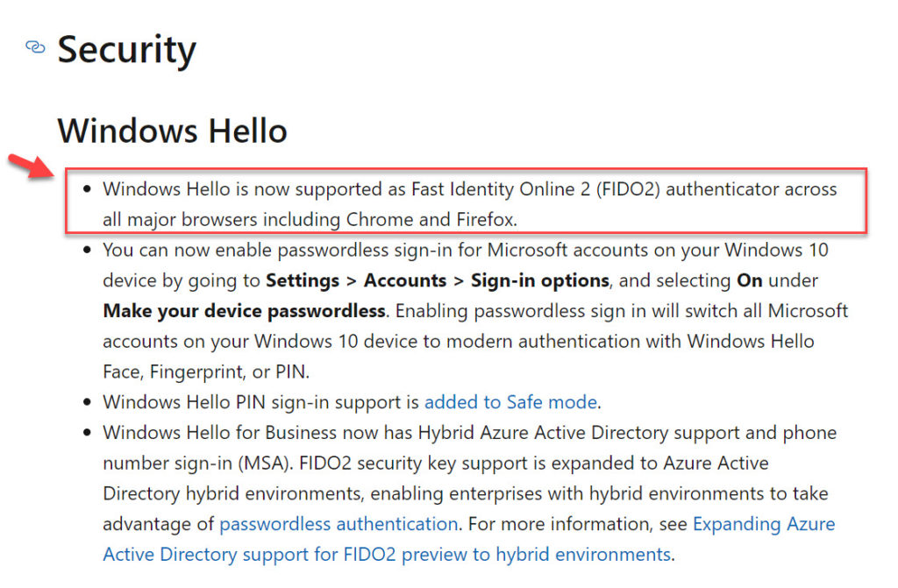898x588 pixels.
Task: Click bullet before 'Windows Hello for Business'
Action: 87,433
